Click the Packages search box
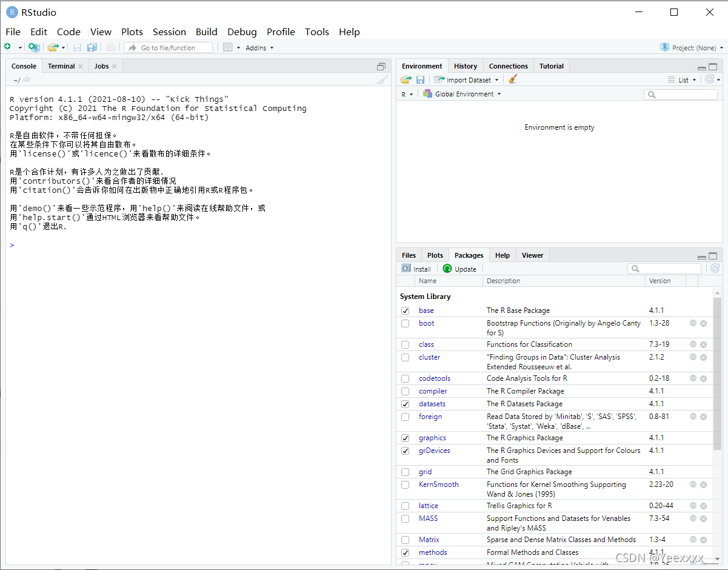The width and height of the screenshot is (728, 570). tap(664, 269)
